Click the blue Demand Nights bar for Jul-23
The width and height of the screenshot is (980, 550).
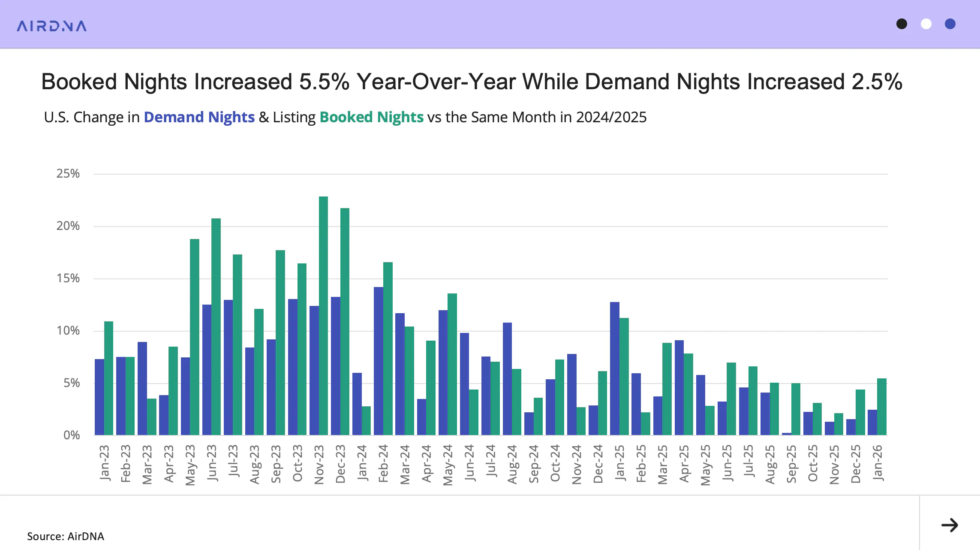(228, 368)
